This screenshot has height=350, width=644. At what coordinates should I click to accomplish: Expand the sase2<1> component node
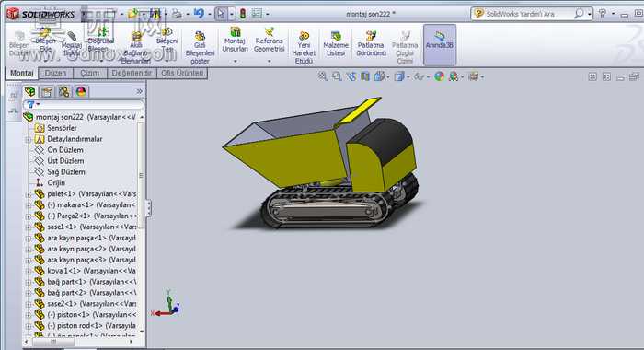pos(29,304)
